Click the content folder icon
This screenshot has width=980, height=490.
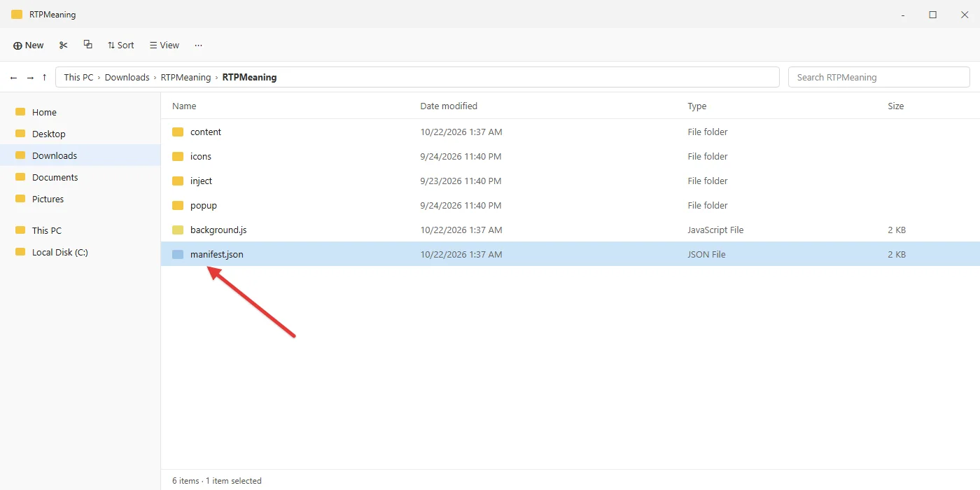coord(178,132)
